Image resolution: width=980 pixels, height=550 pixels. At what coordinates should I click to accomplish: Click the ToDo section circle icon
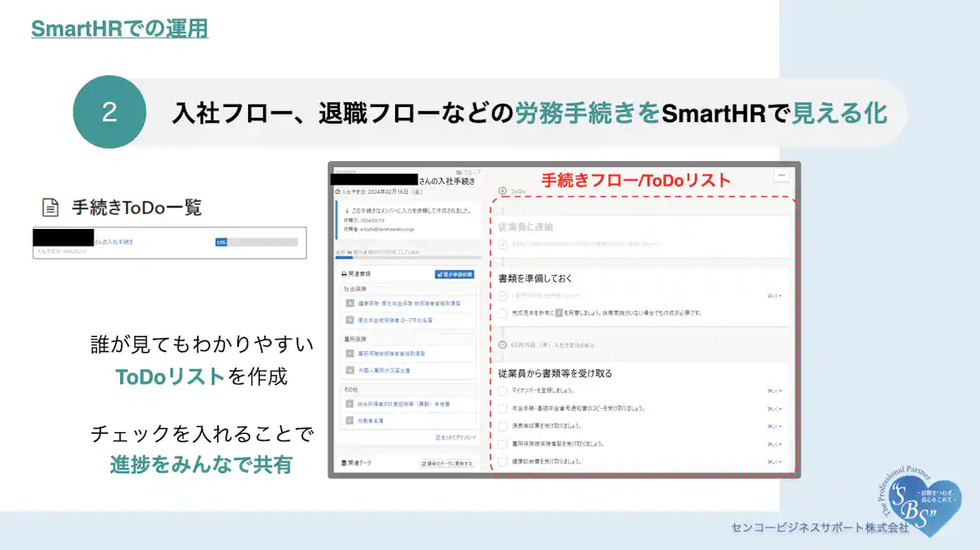point(502,188)
